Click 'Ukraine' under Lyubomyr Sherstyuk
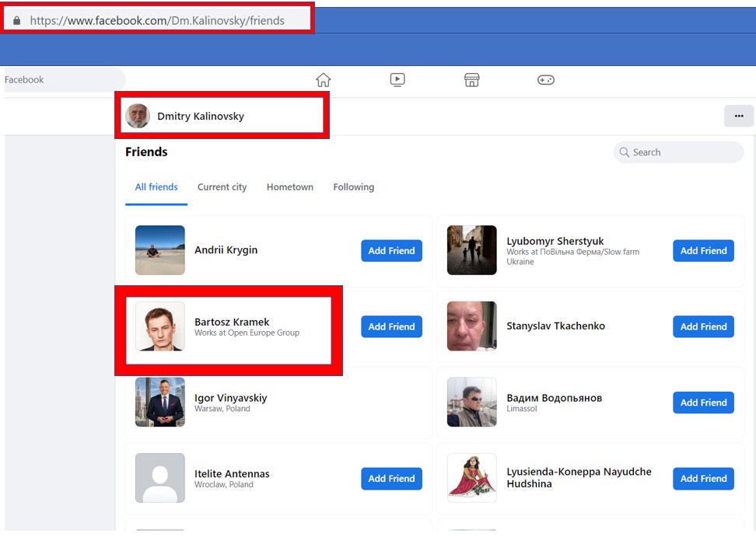This screenshot has width=756, height=537. tap(520, 262)
